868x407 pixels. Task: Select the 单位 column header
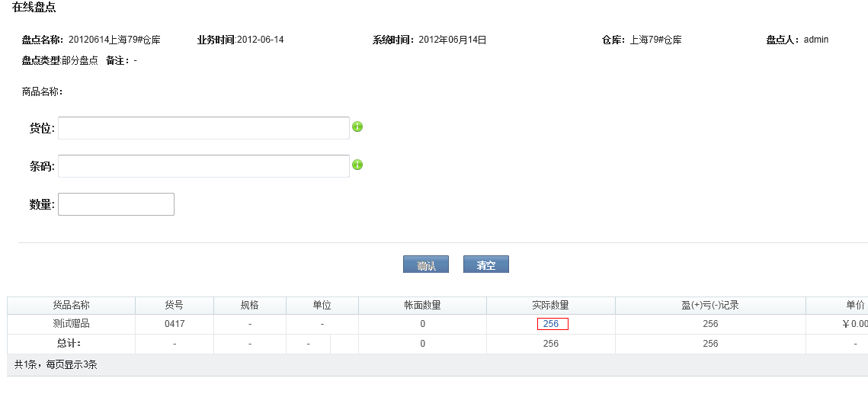coord(322,305)
